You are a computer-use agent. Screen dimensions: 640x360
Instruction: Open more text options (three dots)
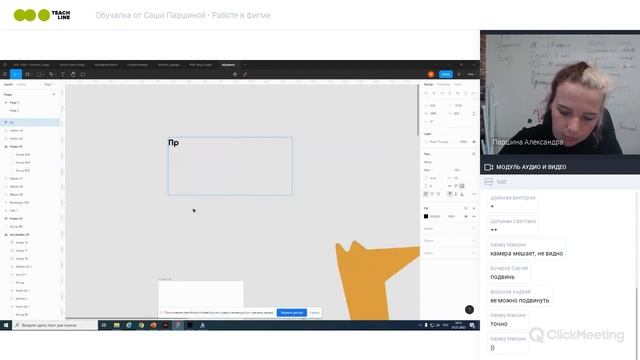(x=474, y=194)
